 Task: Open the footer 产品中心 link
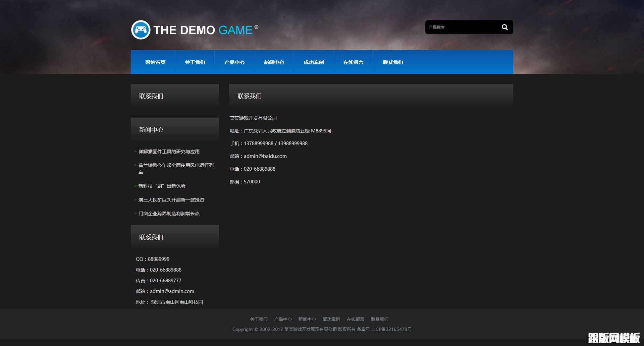pyautogui.click(x=283, y=319)
